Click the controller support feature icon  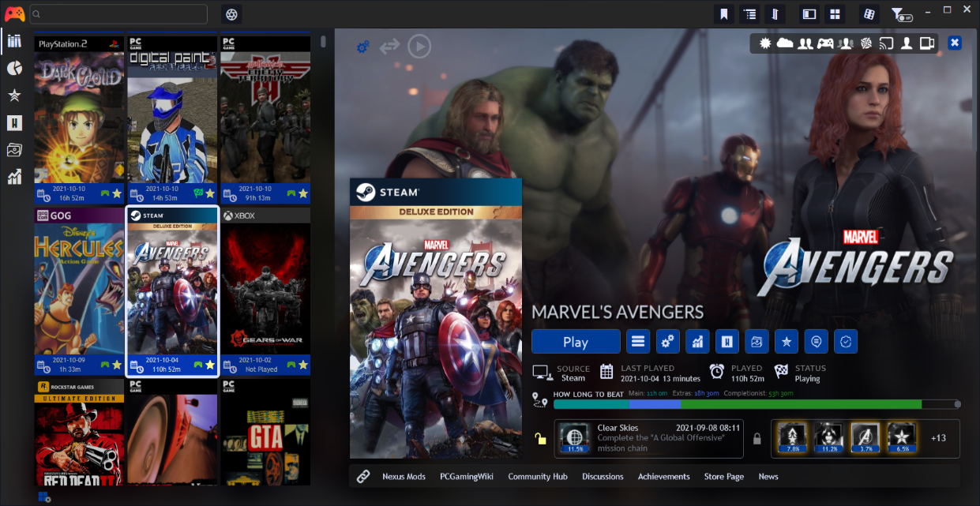click(x=825, y=43)
